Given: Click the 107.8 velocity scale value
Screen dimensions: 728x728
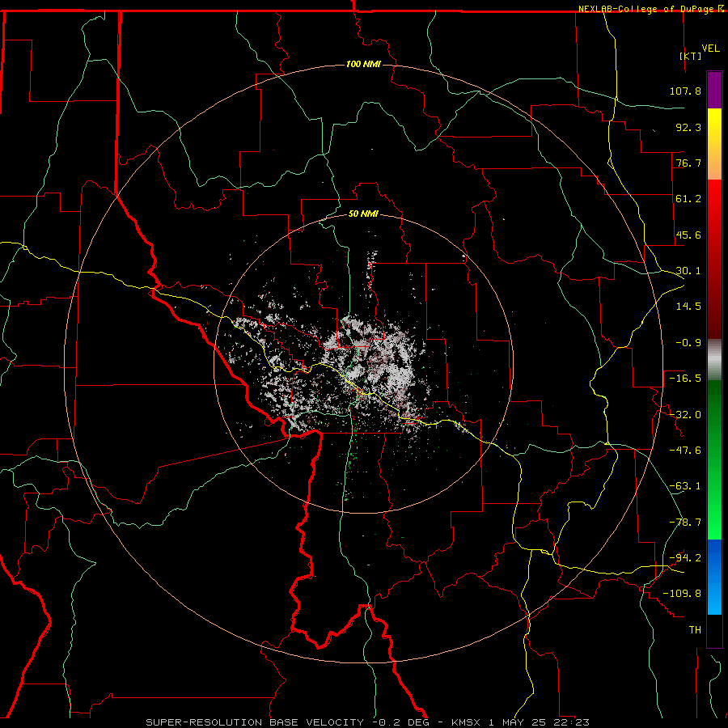Looking at the screenshot, I should click(x=685, y=91).
